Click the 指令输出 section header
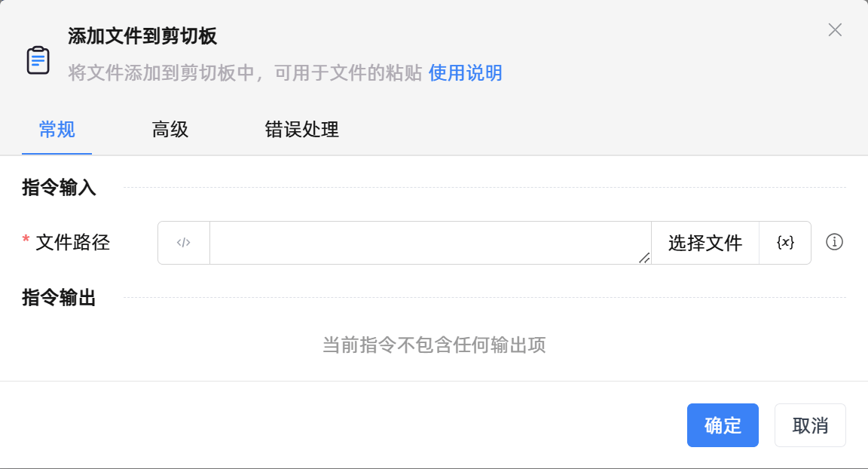 pyautogui.click(x=60, y=298)
